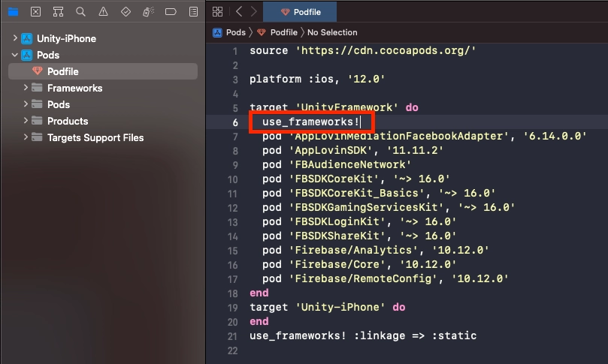Collapse the Pods project
The width and height of the screenshot is (608, 364).
coord(15,55)
